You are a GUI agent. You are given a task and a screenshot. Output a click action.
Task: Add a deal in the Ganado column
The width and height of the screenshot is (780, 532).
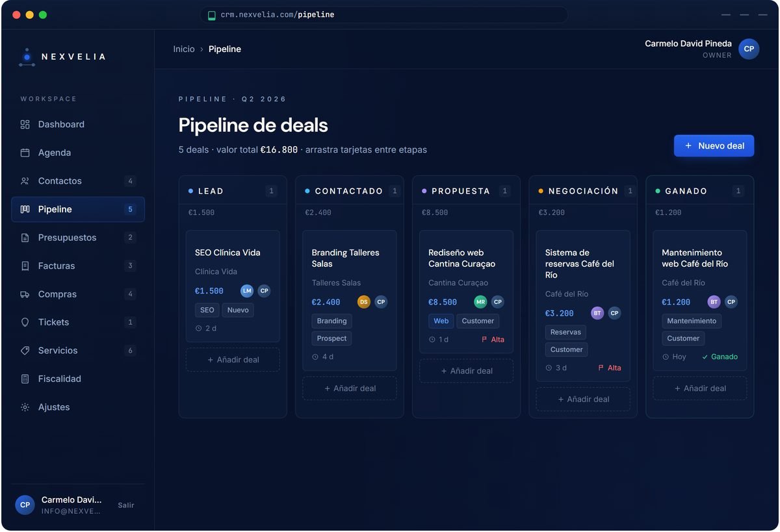click(699, 388)
